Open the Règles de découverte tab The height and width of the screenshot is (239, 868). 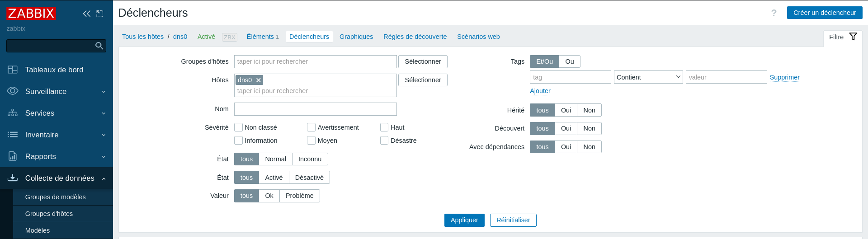point(415,37)
